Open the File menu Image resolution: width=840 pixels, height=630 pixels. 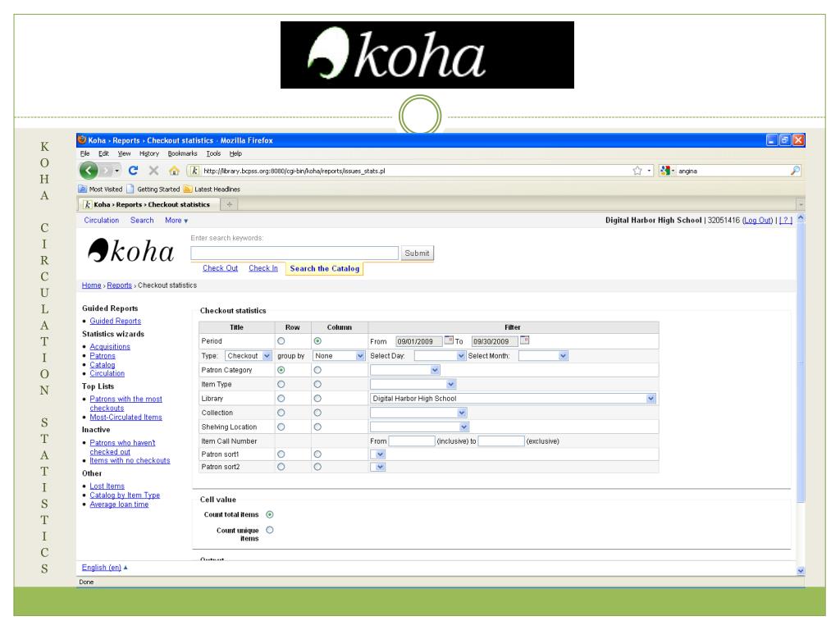coord(84,153)
